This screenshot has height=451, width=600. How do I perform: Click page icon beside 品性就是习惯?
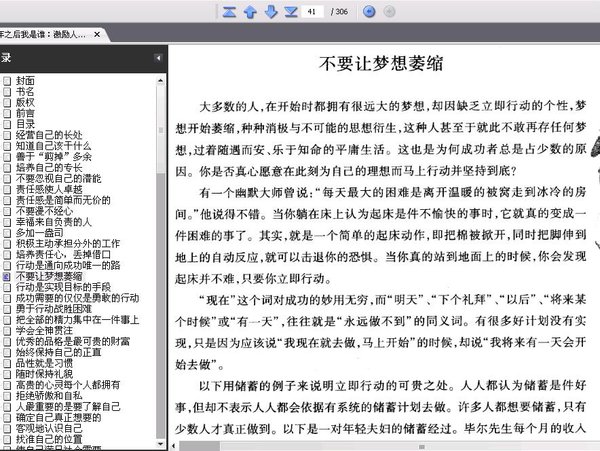point(7,363)
